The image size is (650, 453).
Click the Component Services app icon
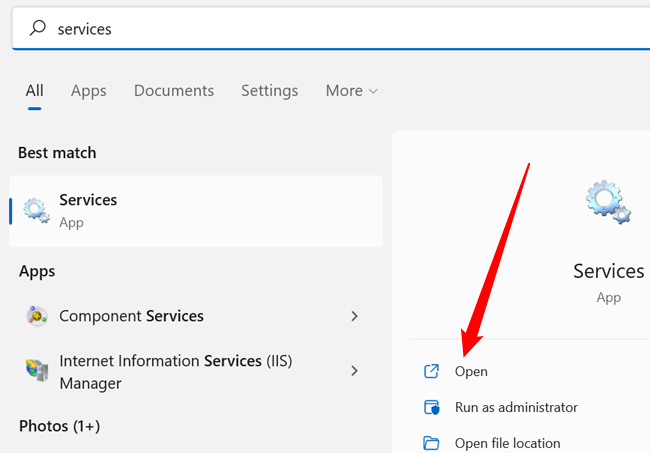coord(37,316)
